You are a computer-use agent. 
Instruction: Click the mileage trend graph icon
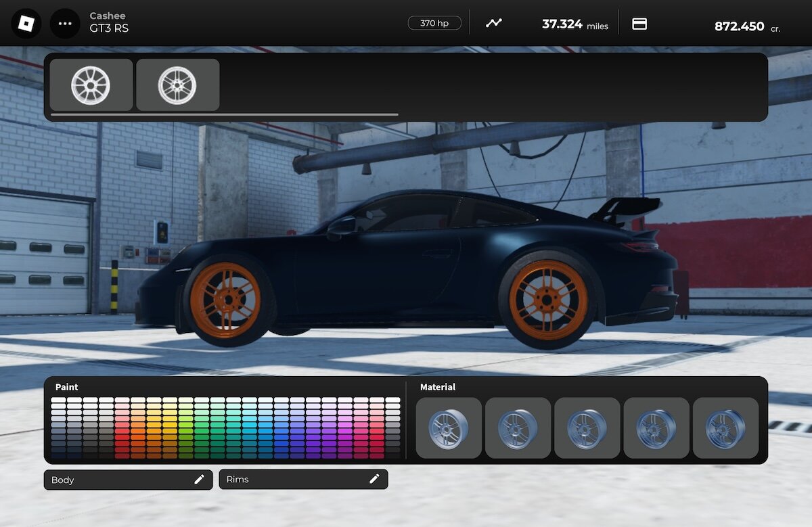pyautogui.click(x=494, y=23)
